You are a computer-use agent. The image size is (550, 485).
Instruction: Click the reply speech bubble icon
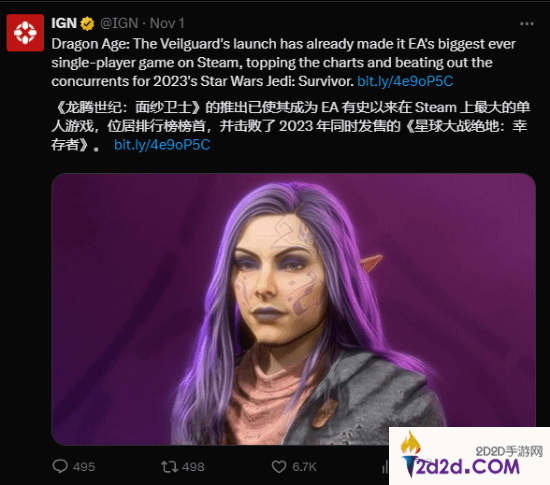click(60, 466)
